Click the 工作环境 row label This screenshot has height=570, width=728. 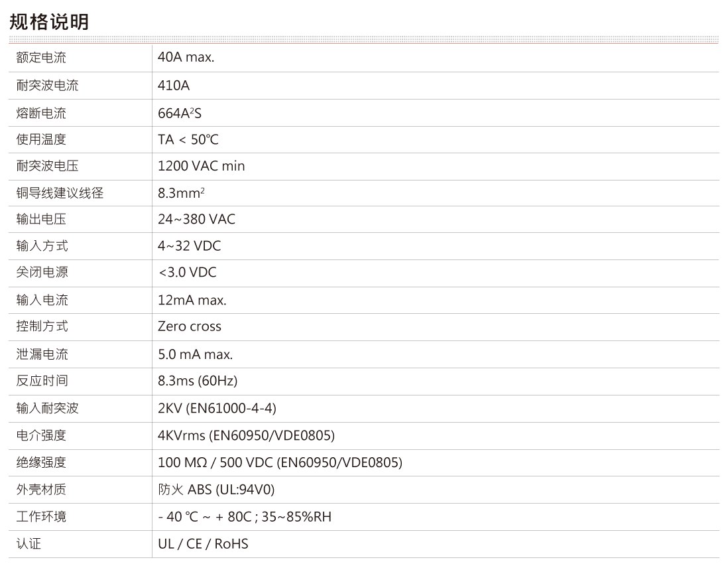point(41,517)
